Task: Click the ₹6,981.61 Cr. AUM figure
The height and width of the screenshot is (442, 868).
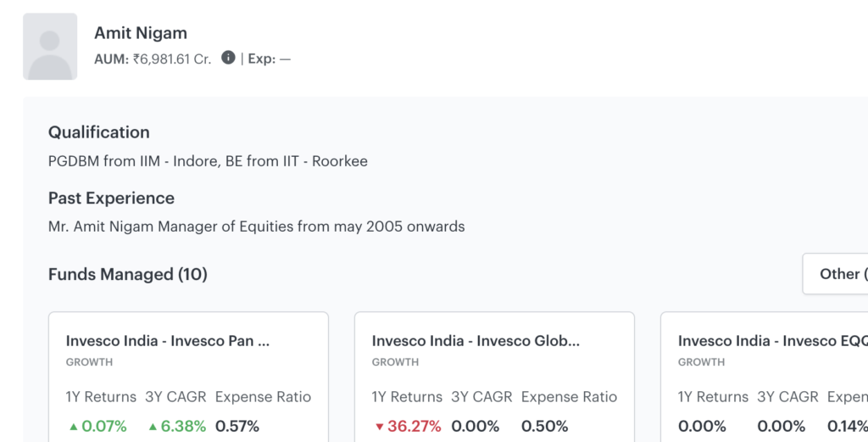Action: (x=172, y=59)
